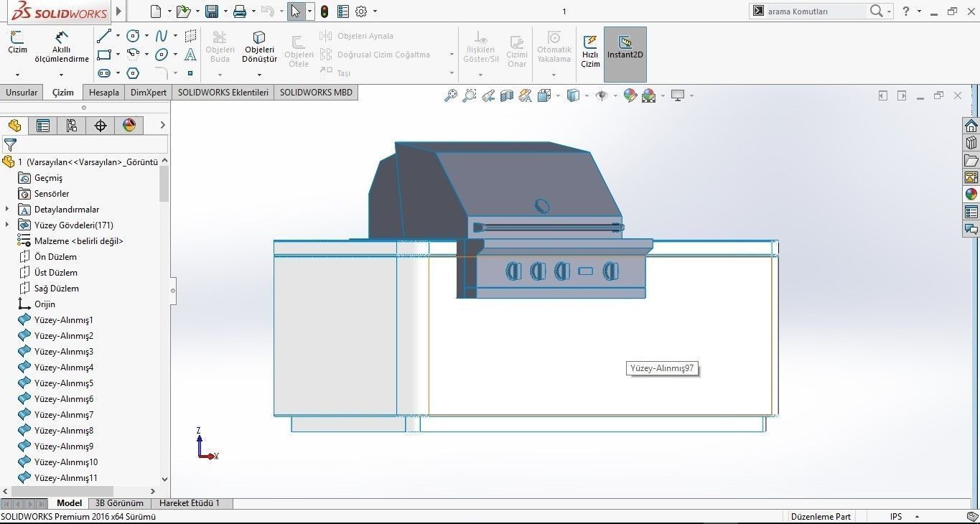Switch to the 3B Görünüm tab
The image size is (980, 524).
pyautogui.click(x=119, y=503)
